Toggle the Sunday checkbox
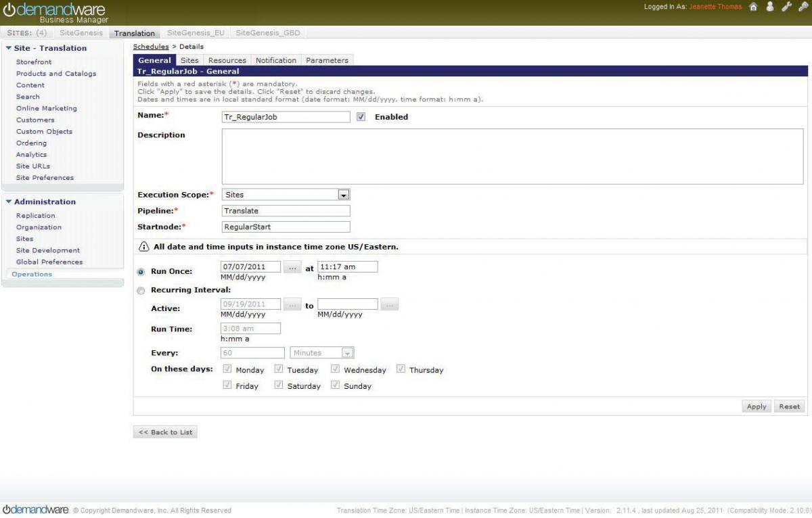Image resolution: width=812 pixels, height=518 pixels. coord(335,385)
